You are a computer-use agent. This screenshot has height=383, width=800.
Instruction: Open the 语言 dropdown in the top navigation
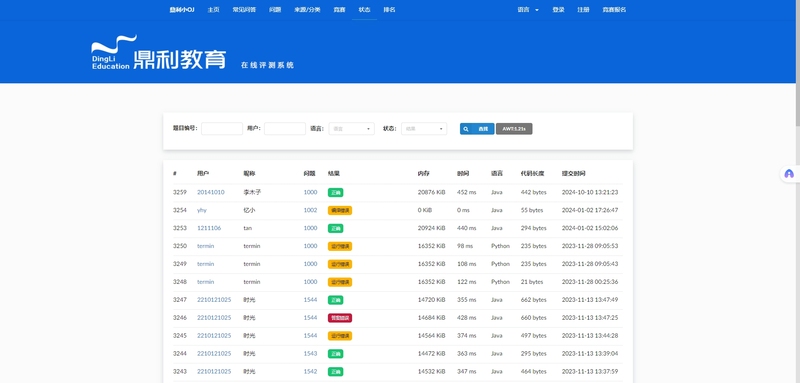click(528, 10)
